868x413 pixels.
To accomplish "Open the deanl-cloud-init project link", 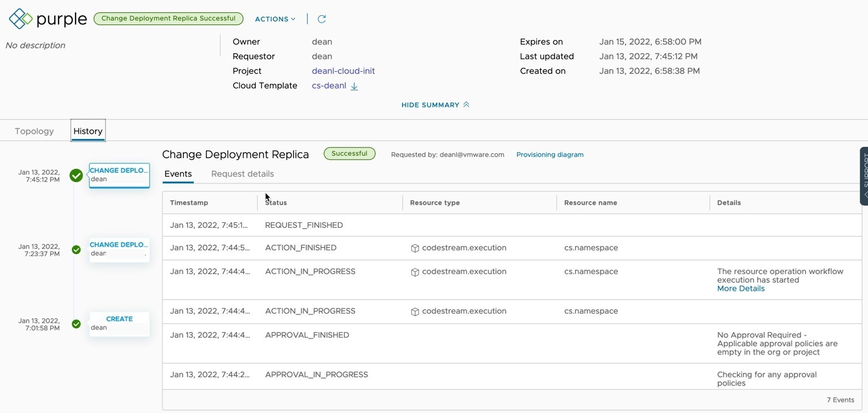I will click(343, 71).
